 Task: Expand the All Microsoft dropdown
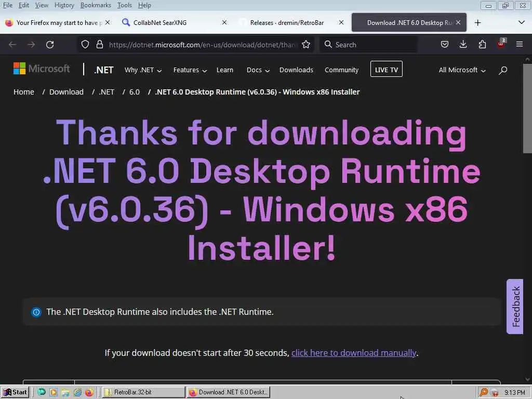point(462,70)
